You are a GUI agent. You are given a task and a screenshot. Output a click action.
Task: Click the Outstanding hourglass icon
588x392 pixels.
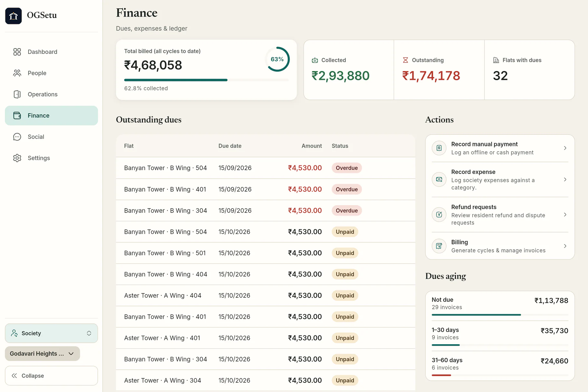pos(405,60)
